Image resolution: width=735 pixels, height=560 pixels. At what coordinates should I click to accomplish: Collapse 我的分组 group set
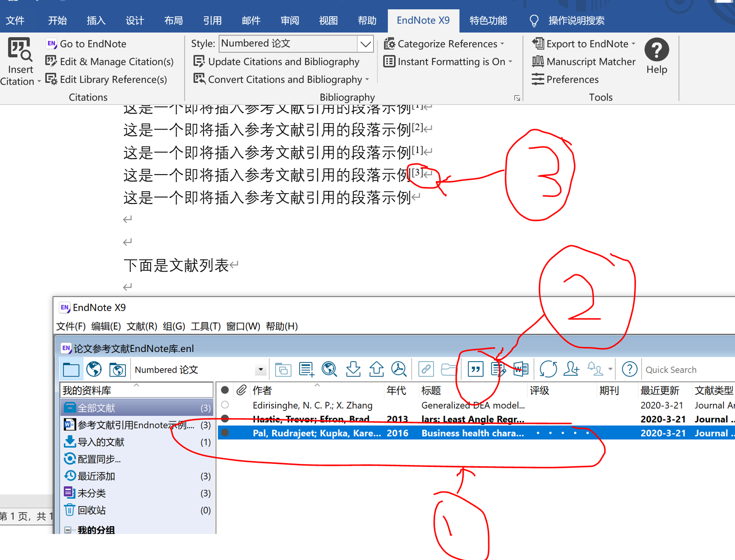68,530
